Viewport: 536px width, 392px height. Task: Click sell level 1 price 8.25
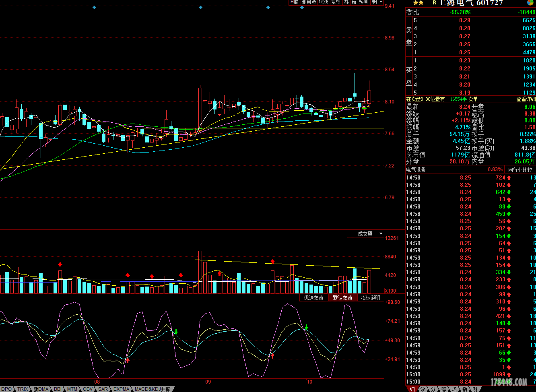(464, 52)
